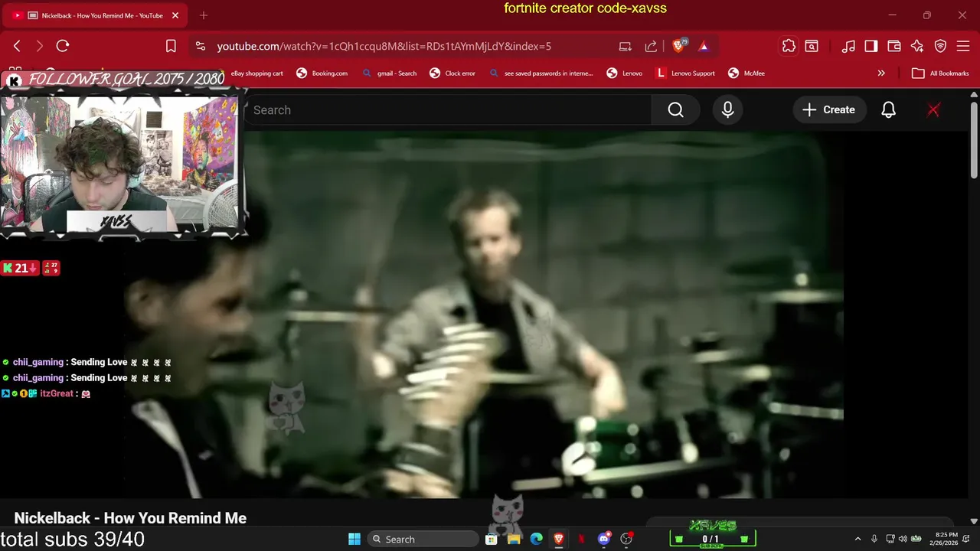The height and width of the screenshot is (551, 980).
Task: Open the All Bookmarks folder
Action: [x=940, y=73]
